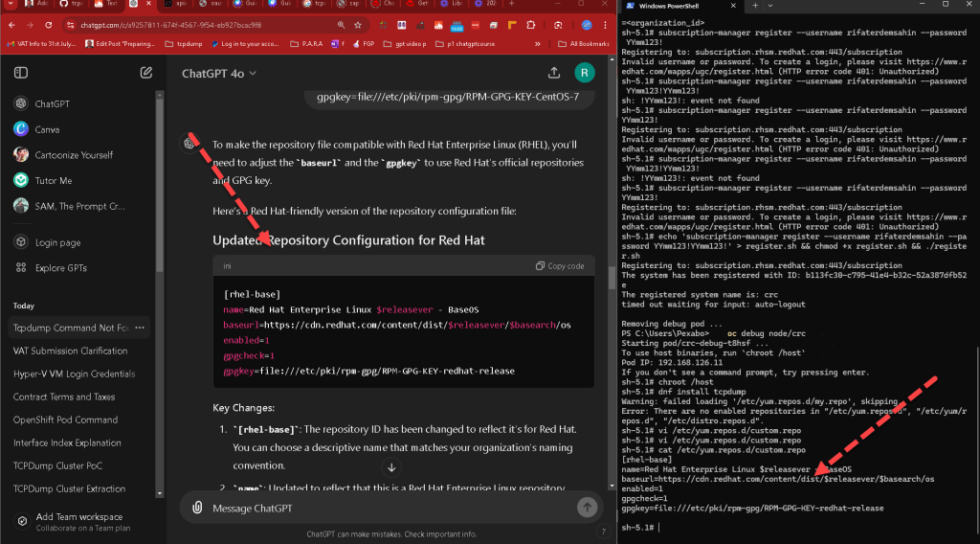980x544 pixels.
Task: Open the tcpdump bookmarks folder
Action: click(x=184, y=44)
